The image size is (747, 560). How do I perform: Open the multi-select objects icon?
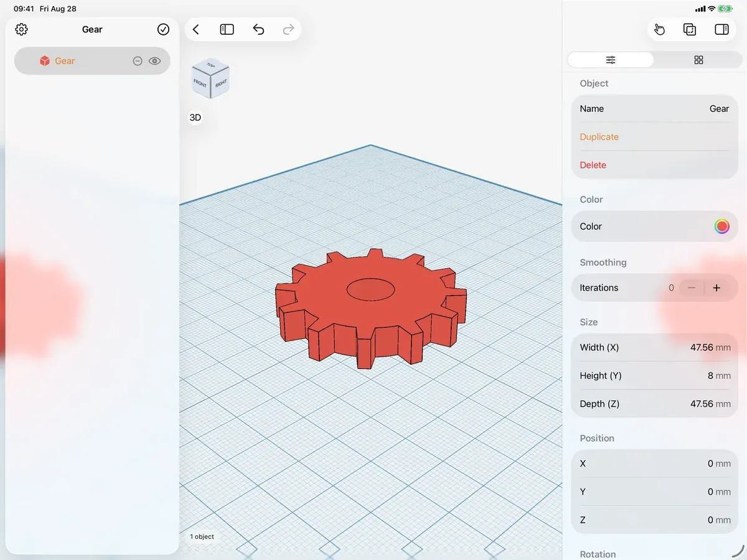click(690, 29)
